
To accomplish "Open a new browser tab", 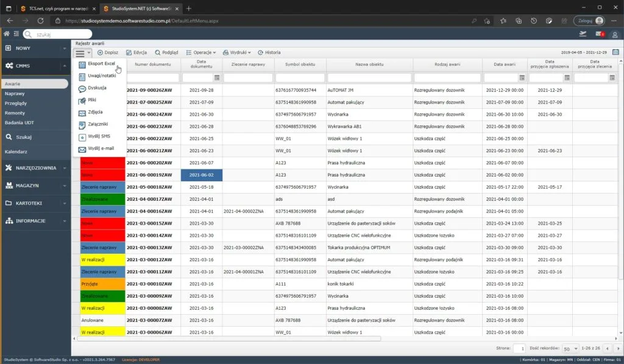I will pos(189,9).
